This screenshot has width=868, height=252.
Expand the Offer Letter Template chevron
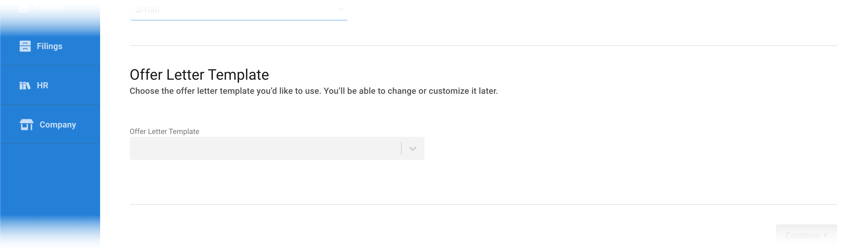412,148
